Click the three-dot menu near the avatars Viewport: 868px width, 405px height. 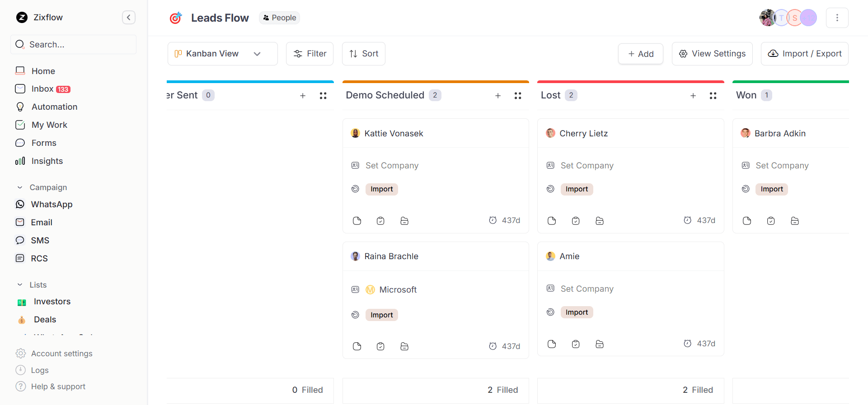coord(837,18)
